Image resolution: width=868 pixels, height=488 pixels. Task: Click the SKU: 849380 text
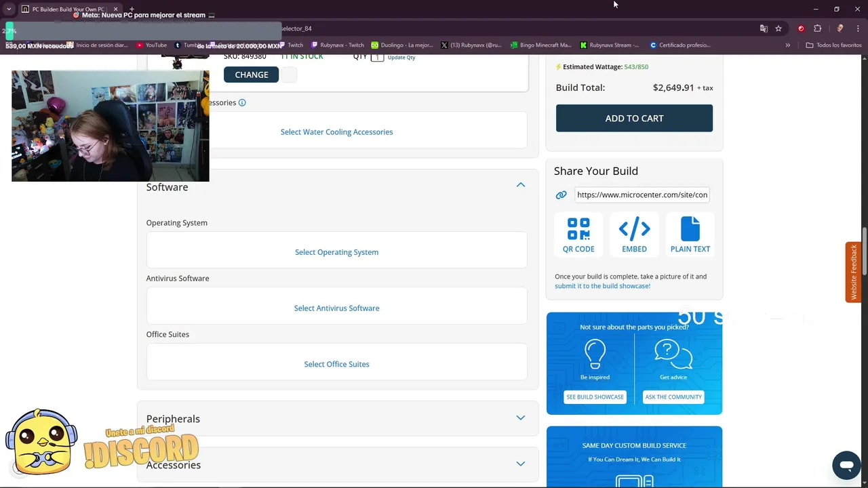click(245, 56)
